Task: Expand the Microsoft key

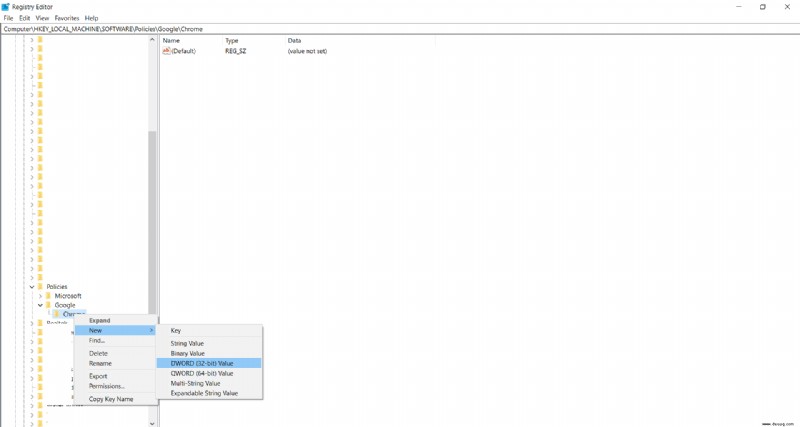Action: tap(40, 296)
